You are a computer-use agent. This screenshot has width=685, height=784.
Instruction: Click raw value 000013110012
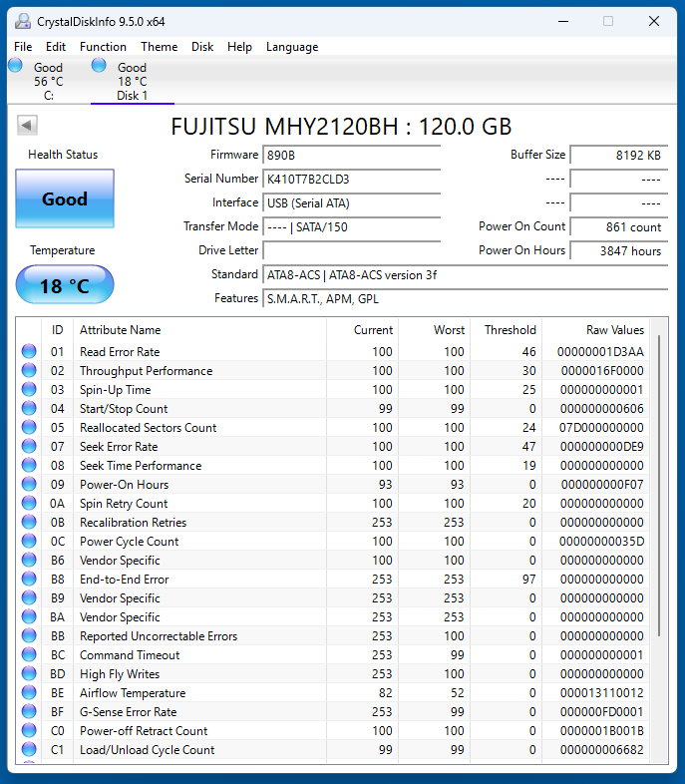[601, 692]
